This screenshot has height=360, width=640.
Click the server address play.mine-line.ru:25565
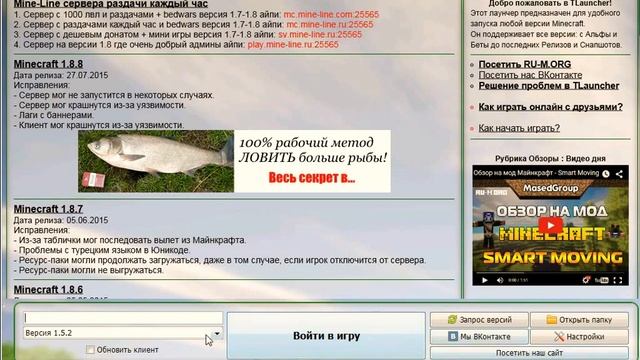click(293, 44)
